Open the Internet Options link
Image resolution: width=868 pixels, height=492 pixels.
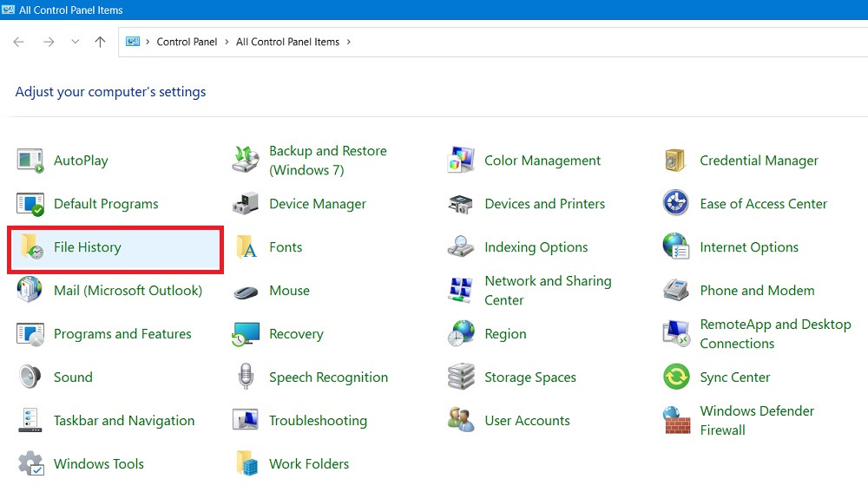click(749, 247)
